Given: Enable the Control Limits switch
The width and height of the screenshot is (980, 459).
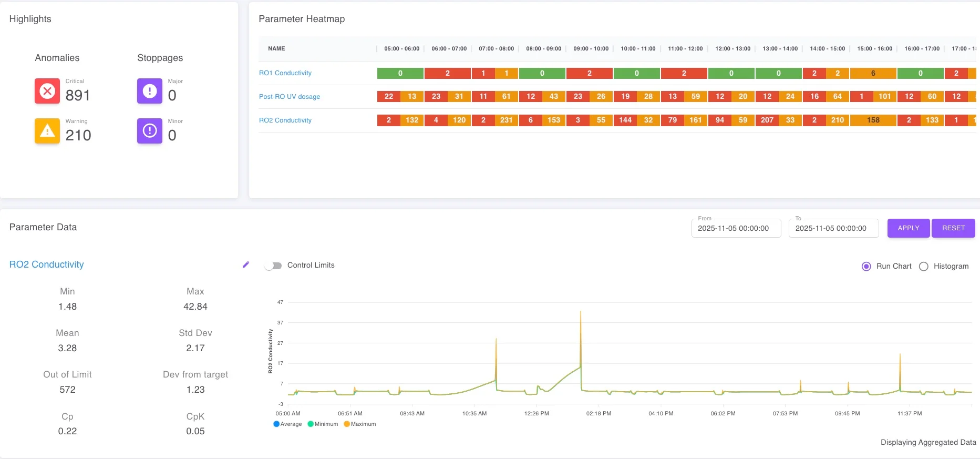Looking at the screenshot, I should click(x=273, y=266).
